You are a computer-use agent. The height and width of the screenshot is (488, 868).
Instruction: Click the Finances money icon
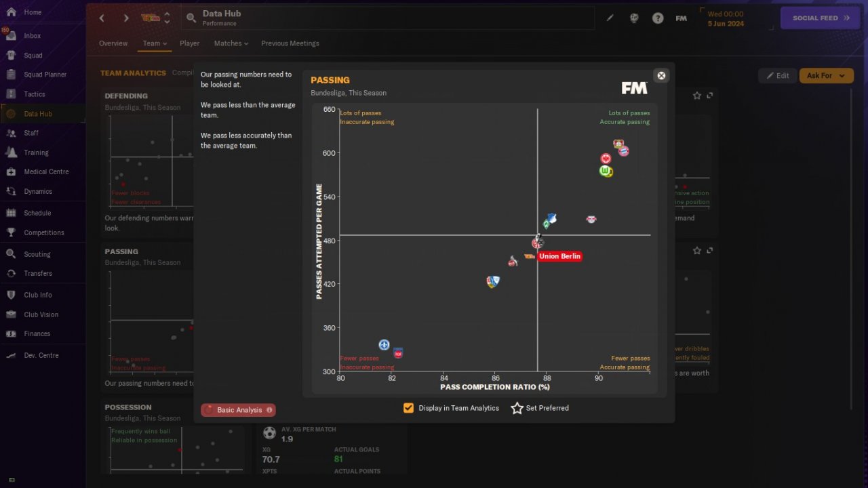(11, 333)
